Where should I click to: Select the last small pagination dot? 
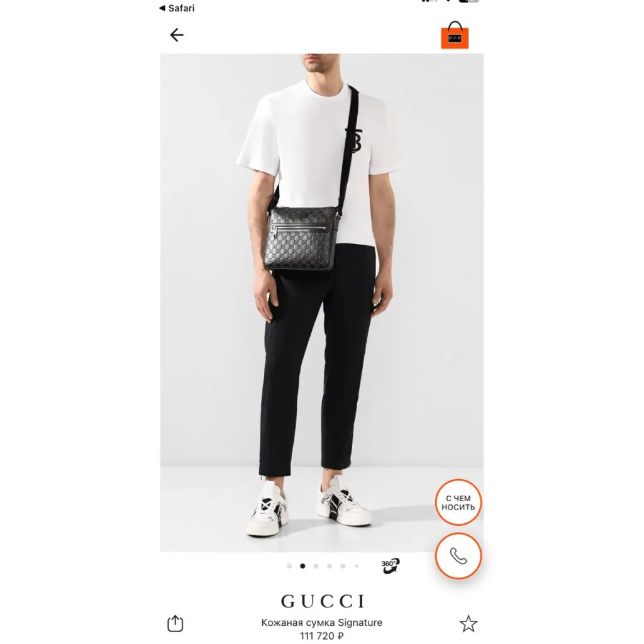tap(356, 566)
